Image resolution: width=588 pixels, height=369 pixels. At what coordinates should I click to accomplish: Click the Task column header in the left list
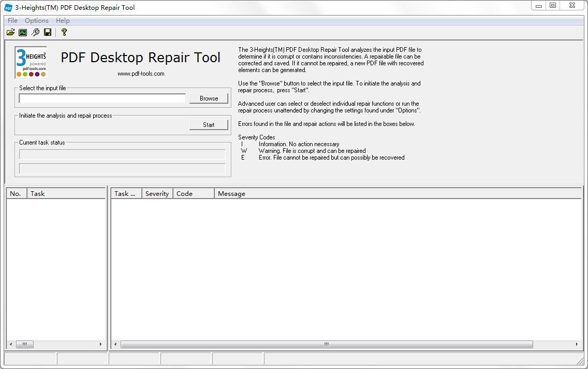66,194
